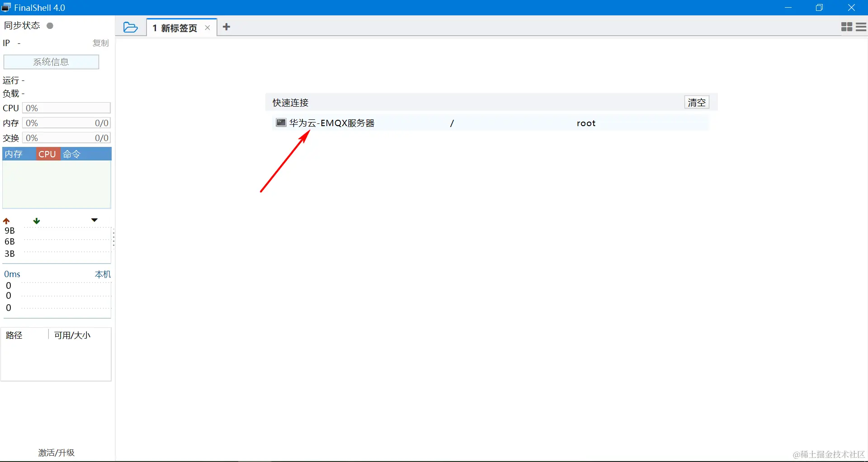Click the FinalShell app icon in title bar
This screenshot has width=868, height=462.
point(6,8)
